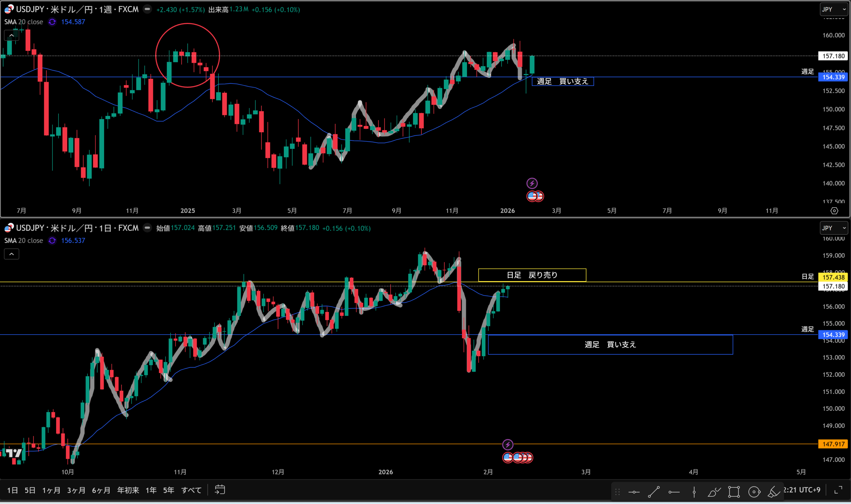This screenshot has width=851, height=504.
Task: Select the highlighter drawing tool
Action: point(774,491)
